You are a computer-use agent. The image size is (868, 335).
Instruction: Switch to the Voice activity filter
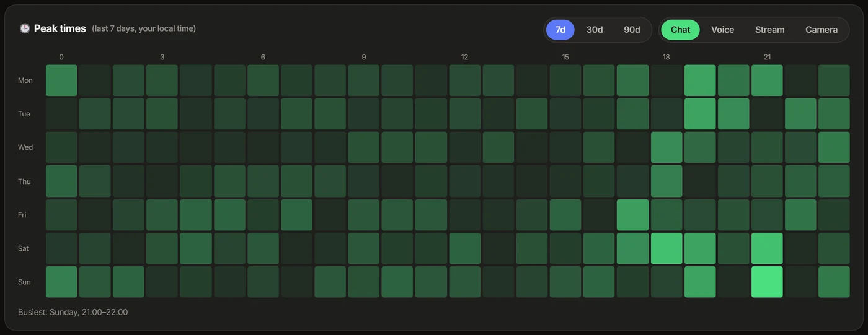pos(722,30)
